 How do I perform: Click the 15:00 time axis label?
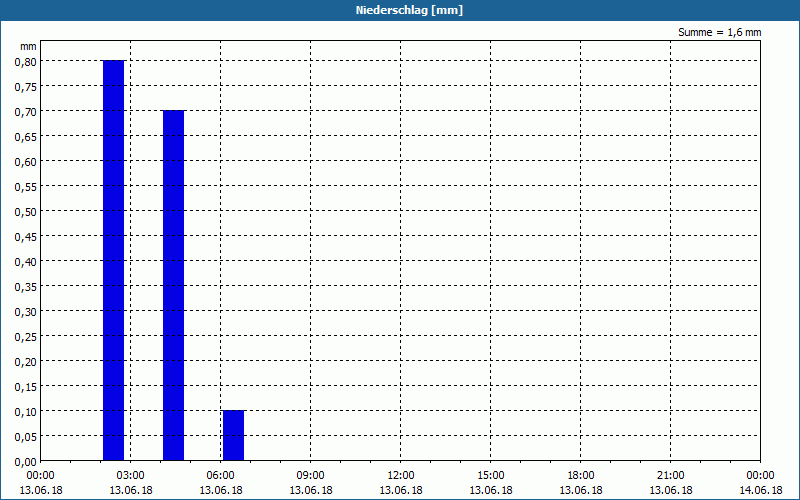491,475
